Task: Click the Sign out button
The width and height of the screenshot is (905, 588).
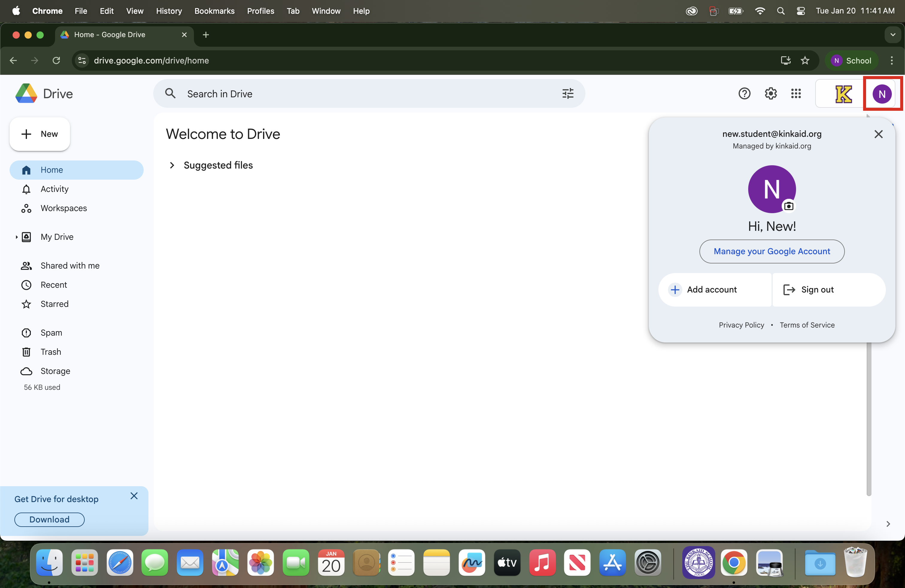Action: coord(817,290)
